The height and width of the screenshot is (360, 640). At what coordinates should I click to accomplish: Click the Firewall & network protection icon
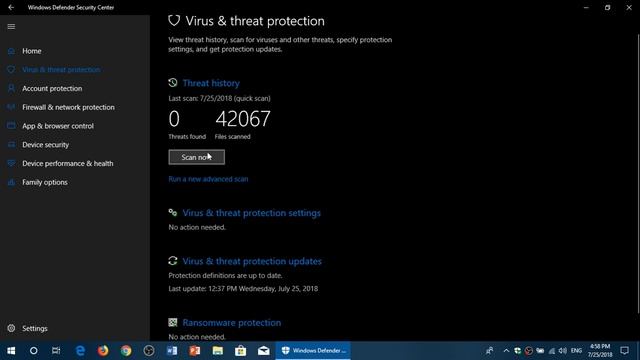point(11,107)
